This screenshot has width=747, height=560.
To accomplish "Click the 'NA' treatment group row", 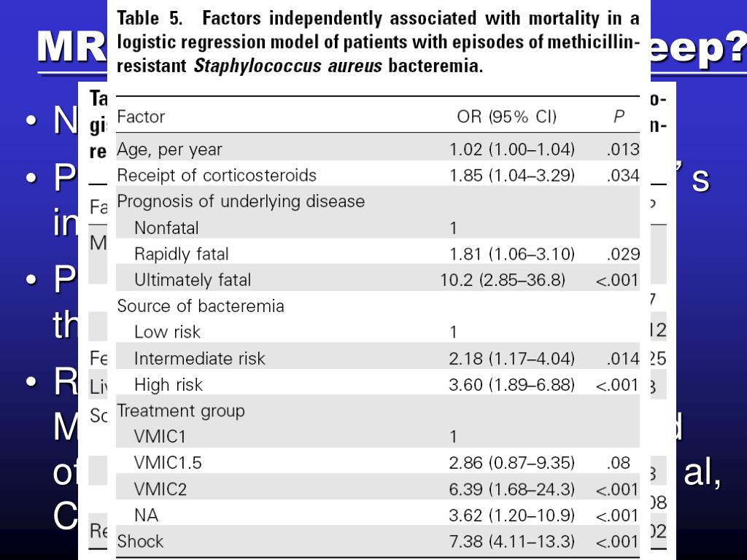I will pos(378,516).
